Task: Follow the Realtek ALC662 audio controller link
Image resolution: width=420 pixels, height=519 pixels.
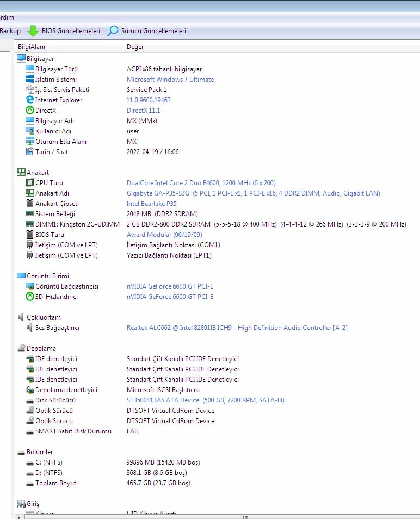Action: [237, 328]
